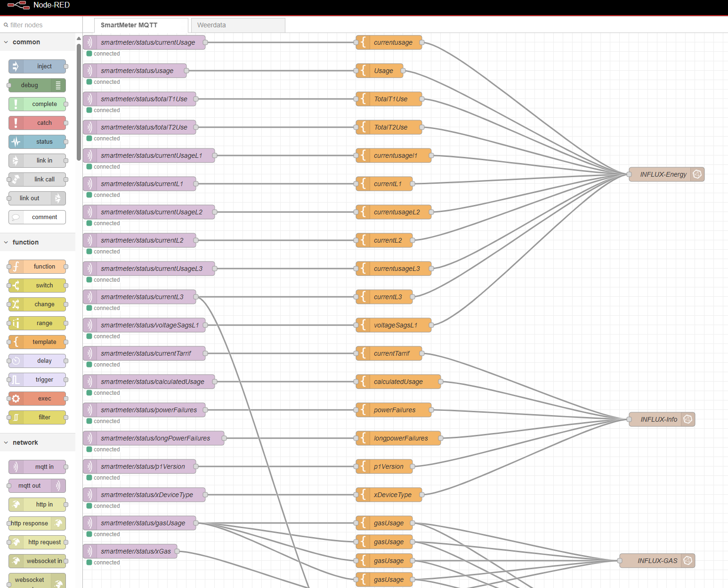The image size is (728, 588).
Task: Select the smartmeter/status/longPowerFailures mqtt node
Action: pyautogui.click(x=154, y=438)
